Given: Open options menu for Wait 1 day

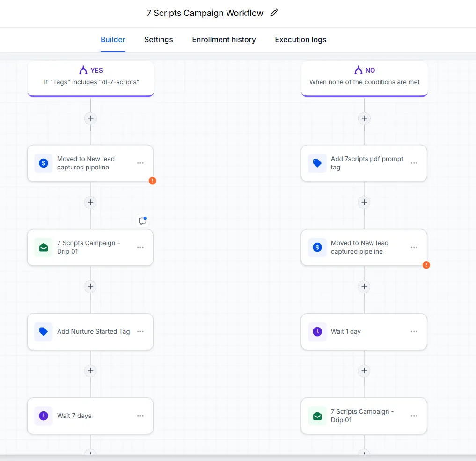Looking at the screenshot, I should [x=414, y=332].
